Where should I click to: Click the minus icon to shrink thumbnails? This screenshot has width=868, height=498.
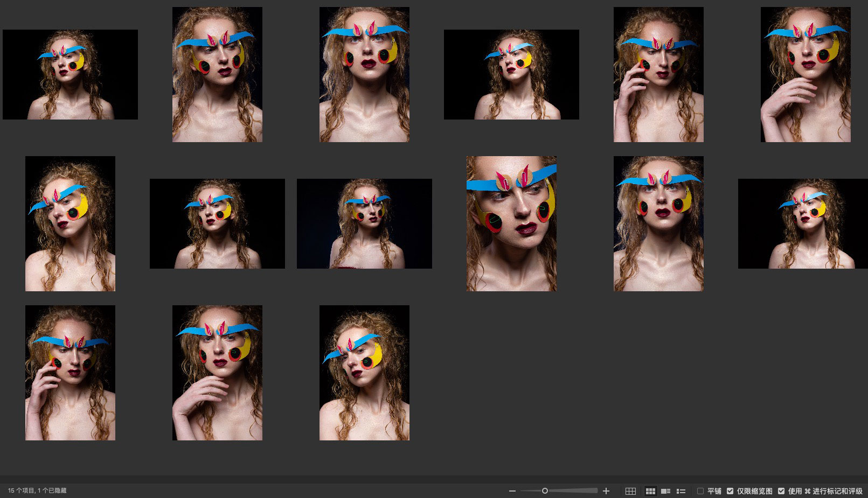512,491
